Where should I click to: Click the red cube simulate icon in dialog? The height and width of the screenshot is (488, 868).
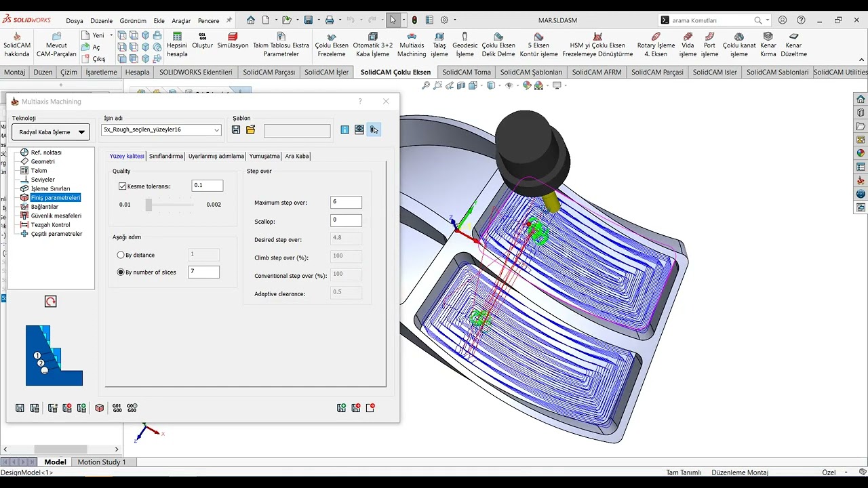[99, 408]
